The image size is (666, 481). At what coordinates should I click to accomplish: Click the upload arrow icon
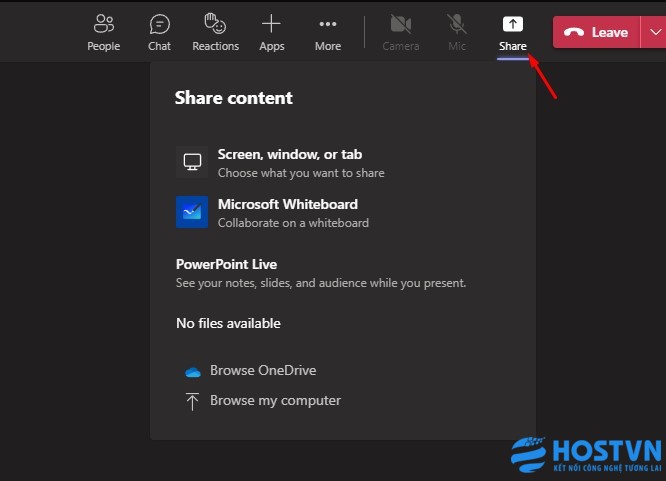point(192,401)
